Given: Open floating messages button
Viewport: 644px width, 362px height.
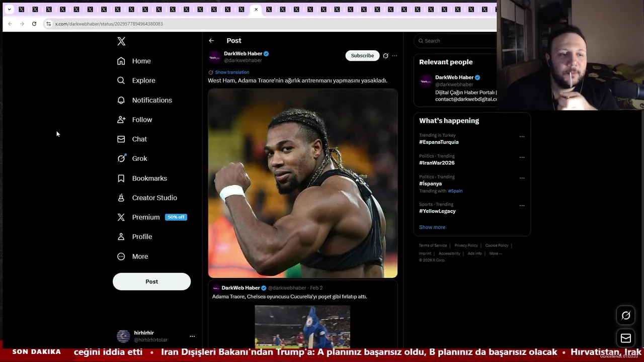Looking at the screenshot, I should pyautogui.click(x=626, y=338).
